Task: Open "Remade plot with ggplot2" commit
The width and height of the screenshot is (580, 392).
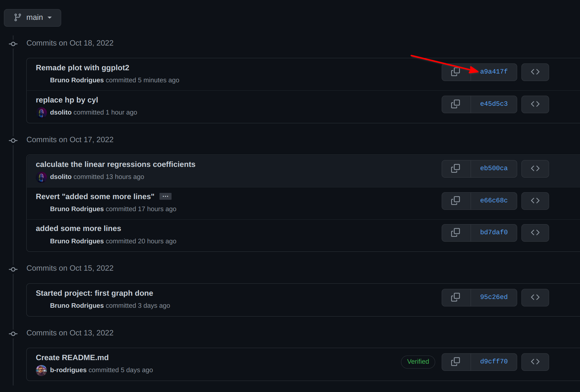Action: point(82,68)
